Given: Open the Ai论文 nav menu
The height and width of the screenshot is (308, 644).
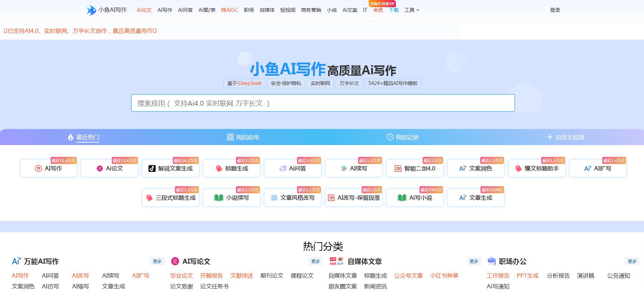Looking at the screenshot, I should point(144,10).
